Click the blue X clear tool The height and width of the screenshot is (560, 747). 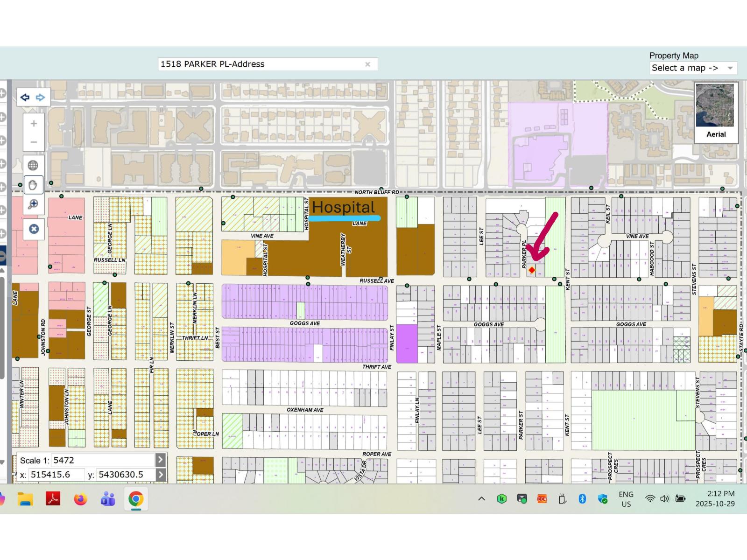34,229
